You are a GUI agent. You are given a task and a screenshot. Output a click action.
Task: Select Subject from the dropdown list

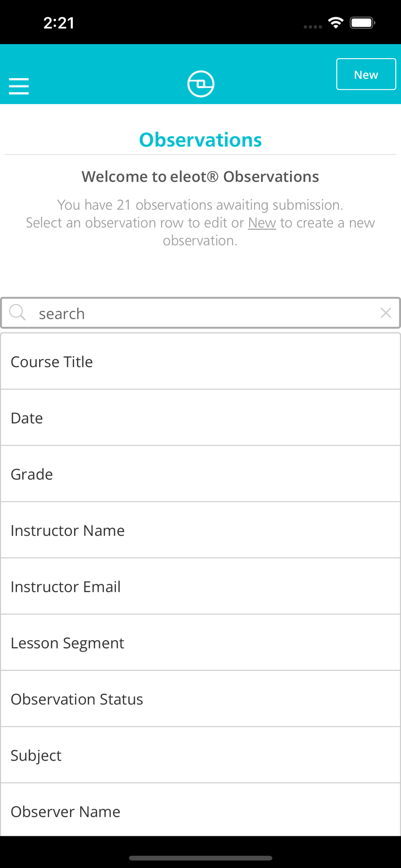(x=200, y=755)
